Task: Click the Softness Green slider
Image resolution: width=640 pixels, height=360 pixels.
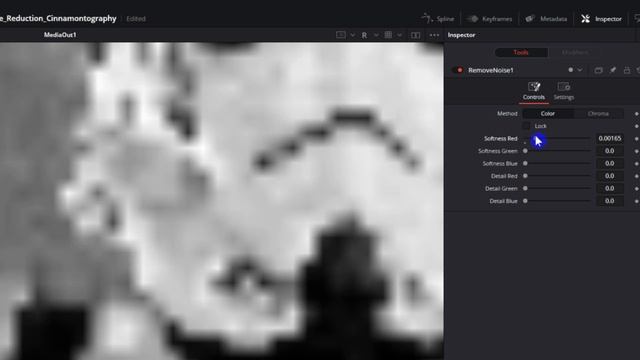Action: (558, 151)
